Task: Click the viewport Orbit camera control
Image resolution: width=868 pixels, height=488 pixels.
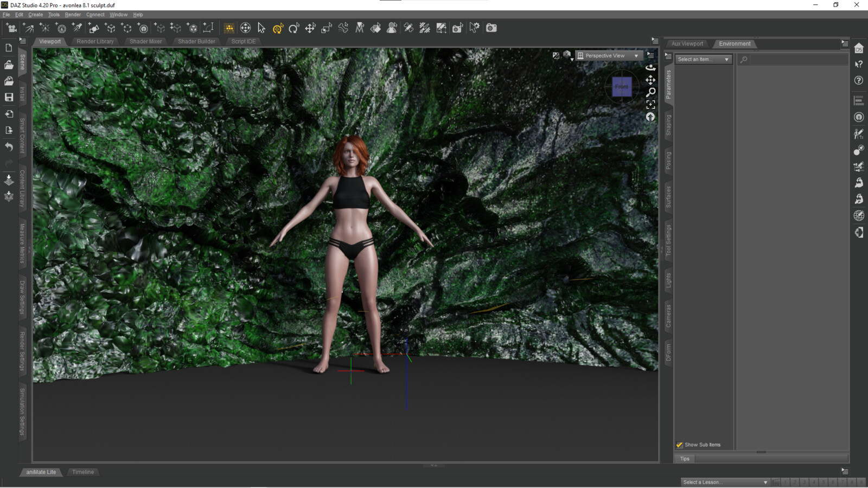Action: [650, 67]
